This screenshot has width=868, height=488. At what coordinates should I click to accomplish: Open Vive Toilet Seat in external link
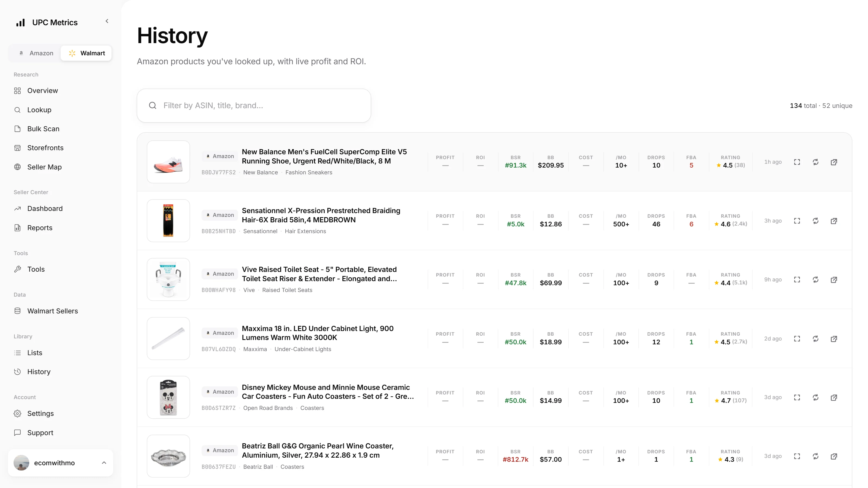(x=834, y=280)
